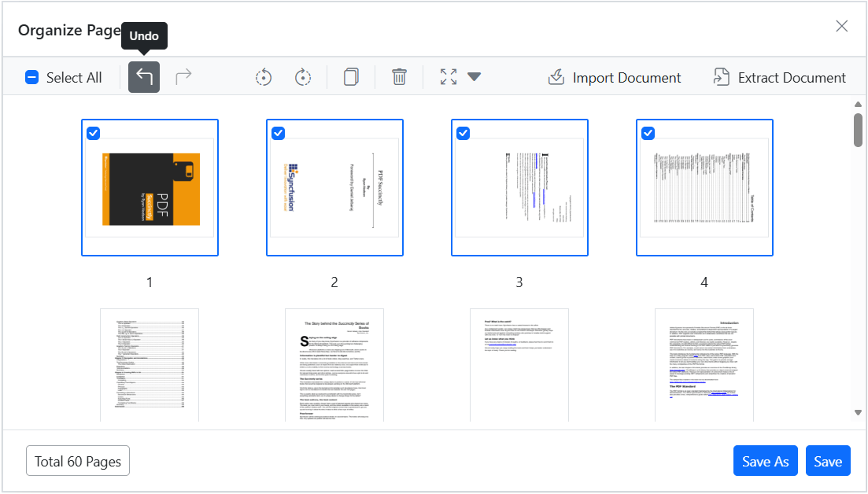Uncheck the checkbox on page 3
The height and width of the screenshot is (494, 868).
click(x=464, y=133)
